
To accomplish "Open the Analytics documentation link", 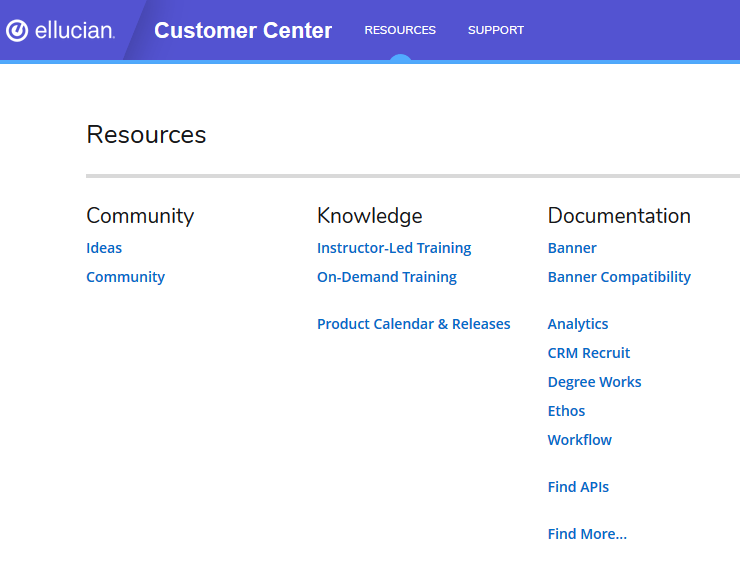I will coord(578,324).
